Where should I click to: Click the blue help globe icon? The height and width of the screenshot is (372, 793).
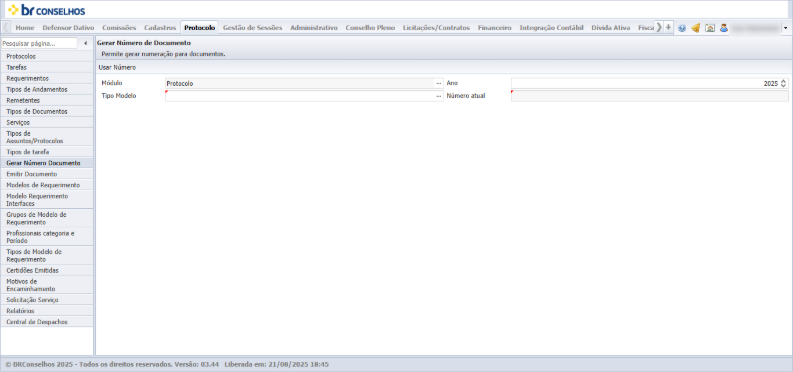pos(682,28)
